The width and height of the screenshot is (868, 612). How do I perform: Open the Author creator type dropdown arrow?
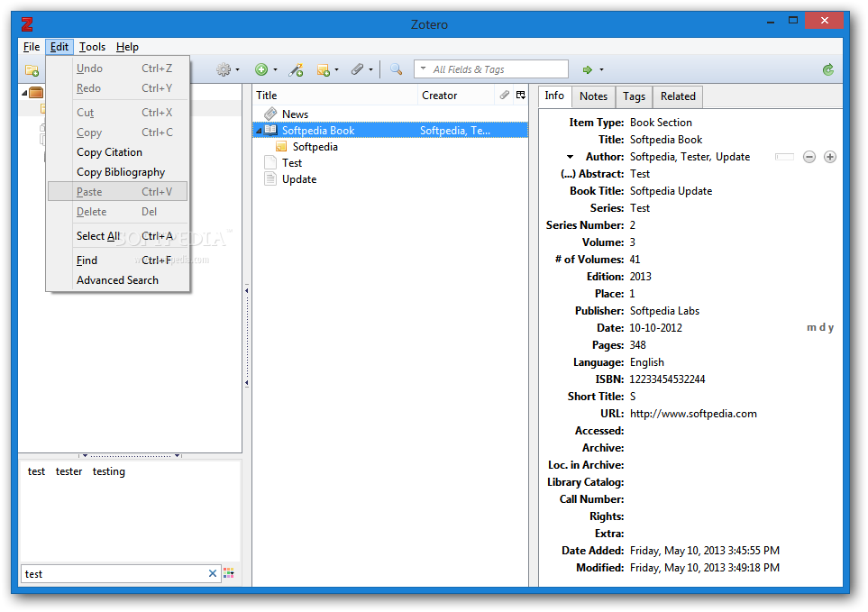pyautogui.click(x=571, y=157)
